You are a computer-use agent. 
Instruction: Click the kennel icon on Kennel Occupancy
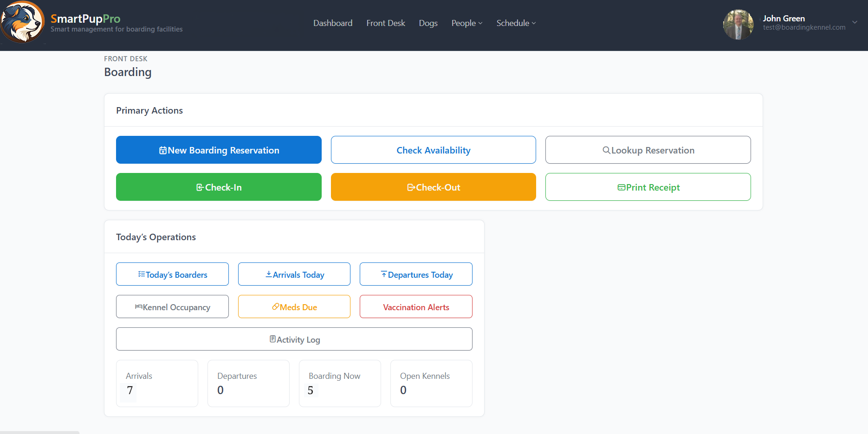click(x=138, y=306)
